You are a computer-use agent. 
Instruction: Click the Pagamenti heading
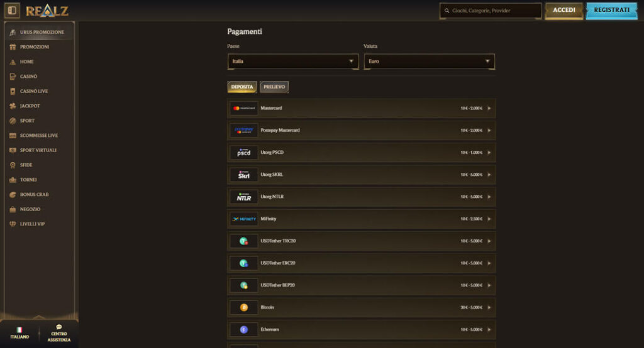click(x=245, y=31)
